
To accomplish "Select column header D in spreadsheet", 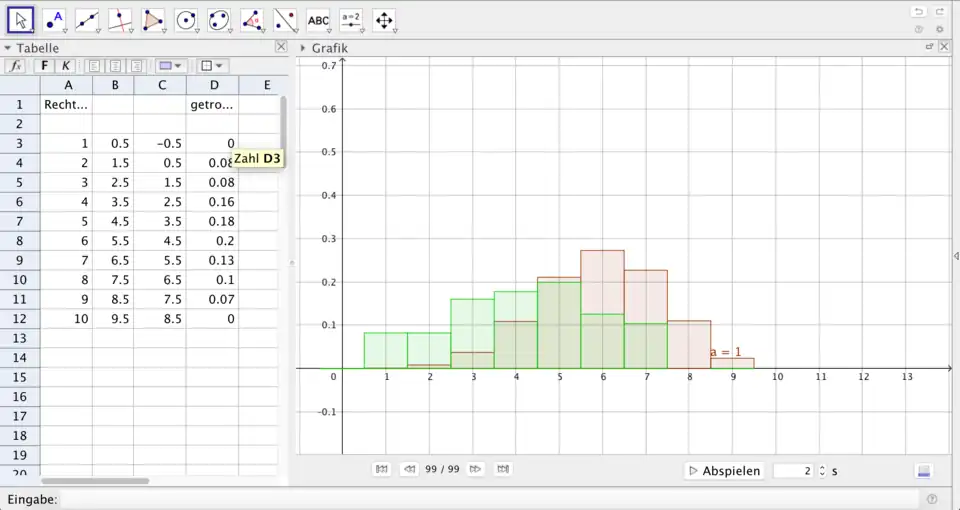I will tap(212, 85).
